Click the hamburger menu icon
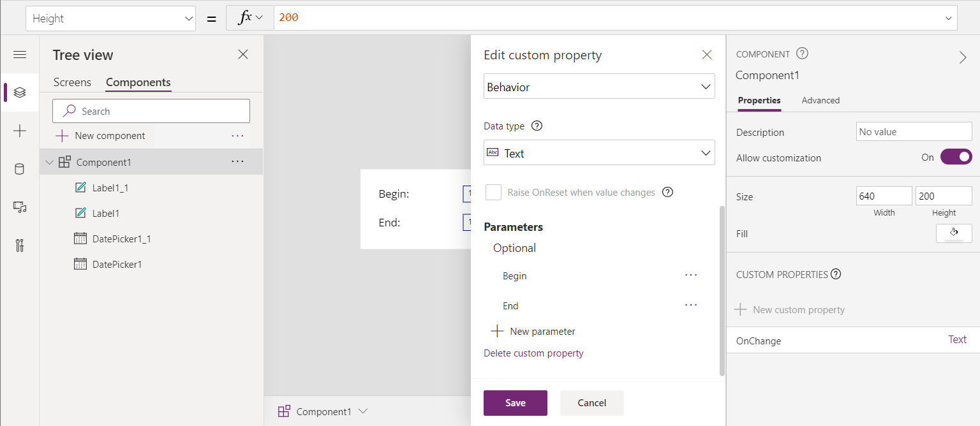 [x=20, y=55]
